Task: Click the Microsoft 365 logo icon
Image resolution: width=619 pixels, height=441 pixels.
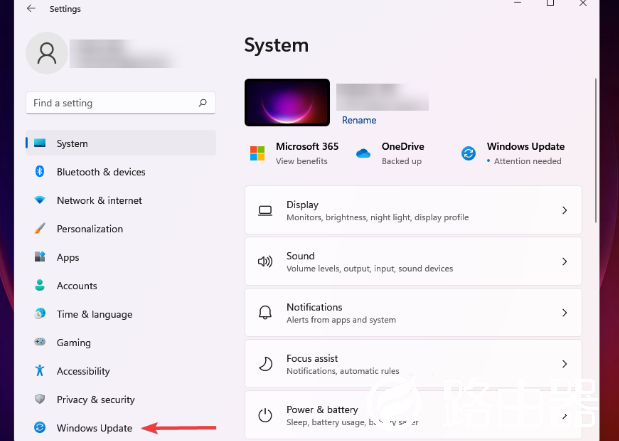Action: pyautogui.click(x=257, y=153)
